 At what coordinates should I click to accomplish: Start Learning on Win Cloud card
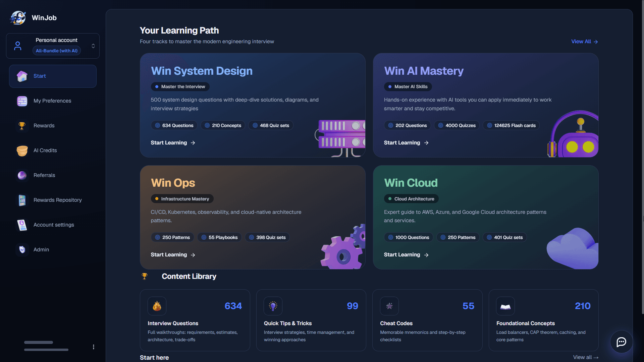click(406, 255)
